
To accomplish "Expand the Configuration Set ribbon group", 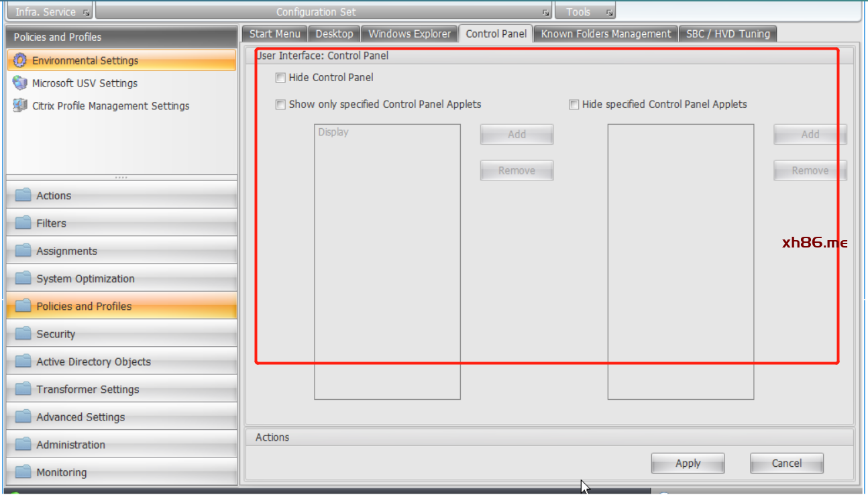I will click(546, 13).
